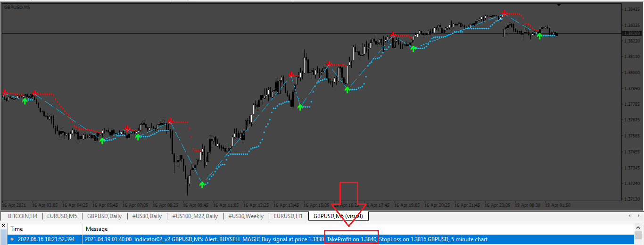The image size is (644, 245).
Task: Click the Time column header
Action: click(17, 228)
